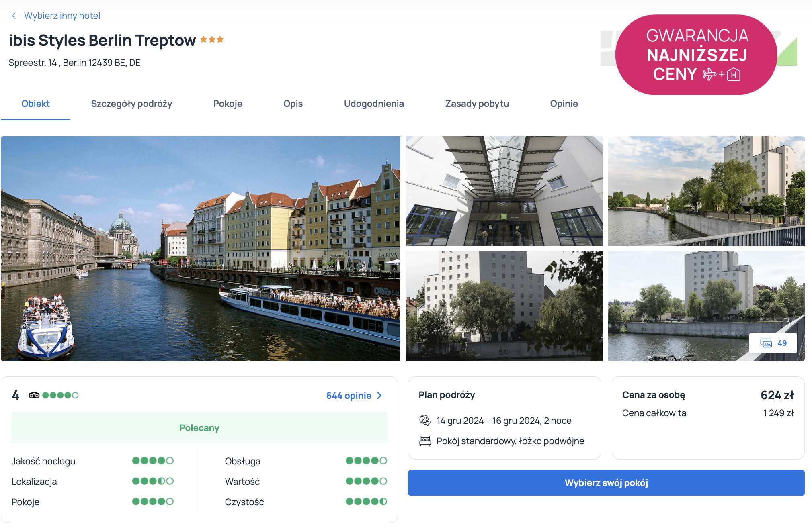Click the photo gallery icon showing 49
The height and width of the screenshot is (531, 812).
766,343
